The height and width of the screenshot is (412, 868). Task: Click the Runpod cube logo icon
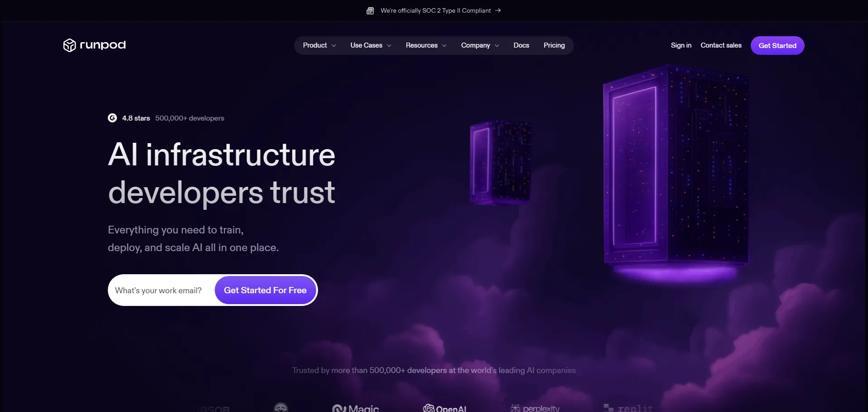coord(69,45)
